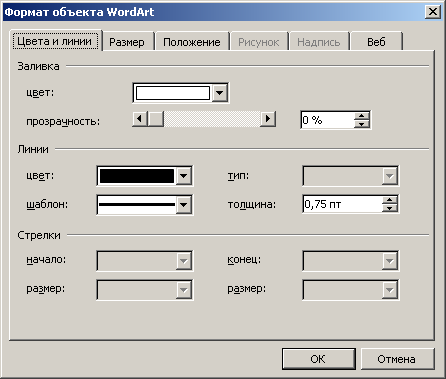Select the Цвета и линии tab
Screen dimensions: 446x379
[x=55, y=41]
